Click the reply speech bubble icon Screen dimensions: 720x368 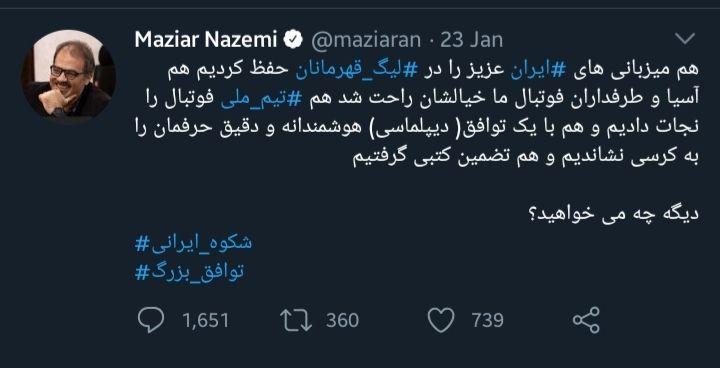(x=151, y=320)
